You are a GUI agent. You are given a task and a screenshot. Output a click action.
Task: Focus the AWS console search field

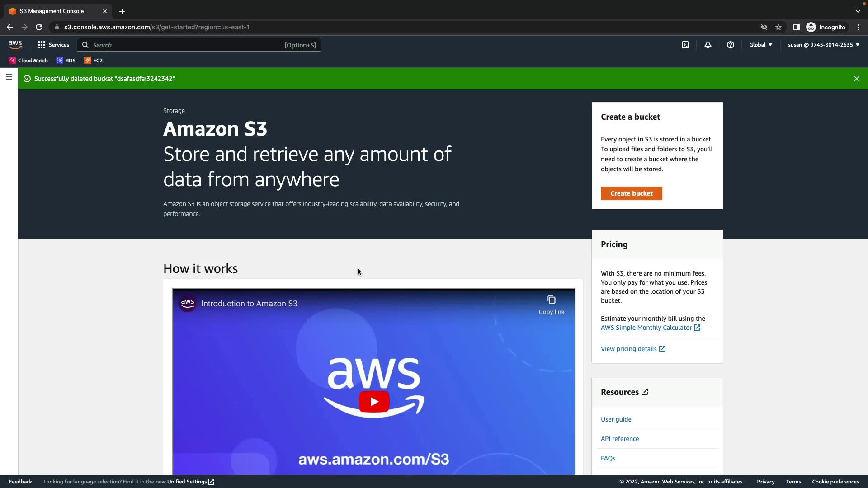click(199, 45)
